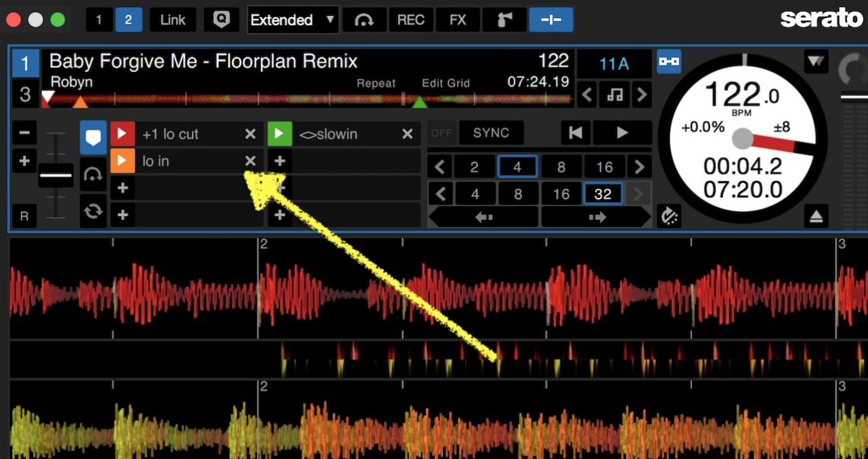Click the Link button
The height and width of the screenshot is (459, 868).
click(172, 19)
